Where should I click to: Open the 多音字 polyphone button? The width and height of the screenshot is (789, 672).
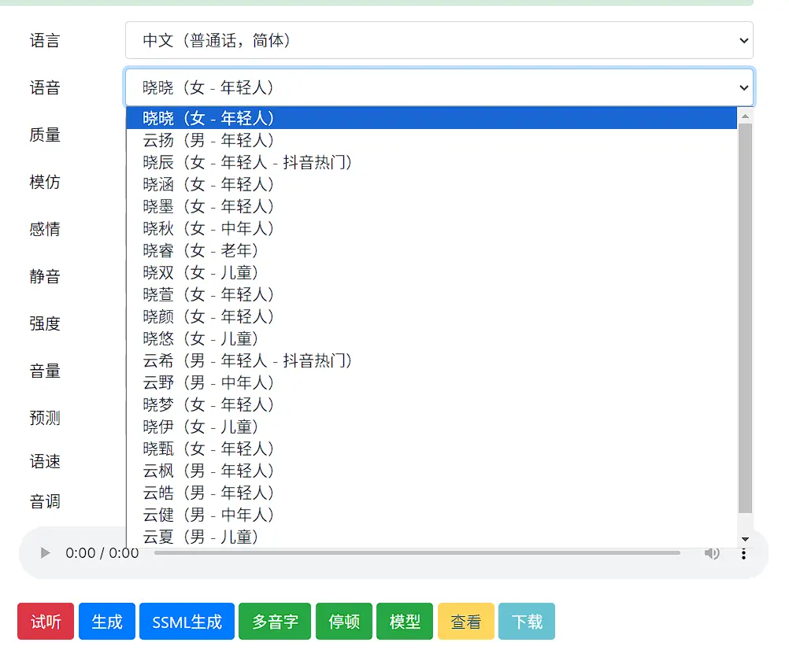coord(275,622)
